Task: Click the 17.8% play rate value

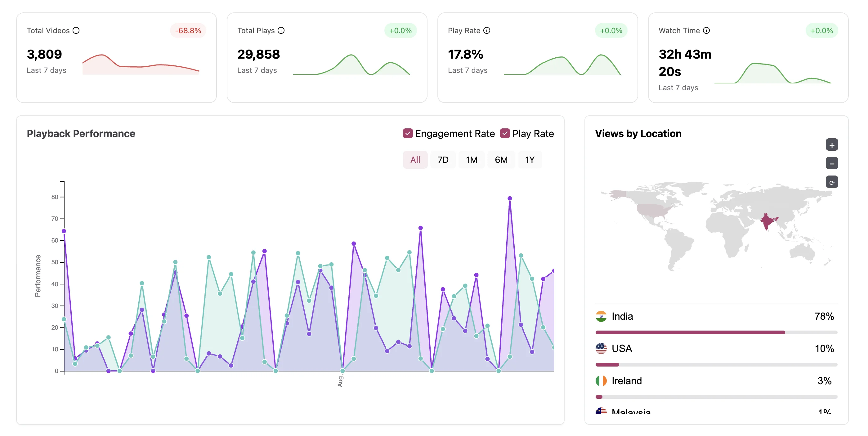Action: coord(465,54)
